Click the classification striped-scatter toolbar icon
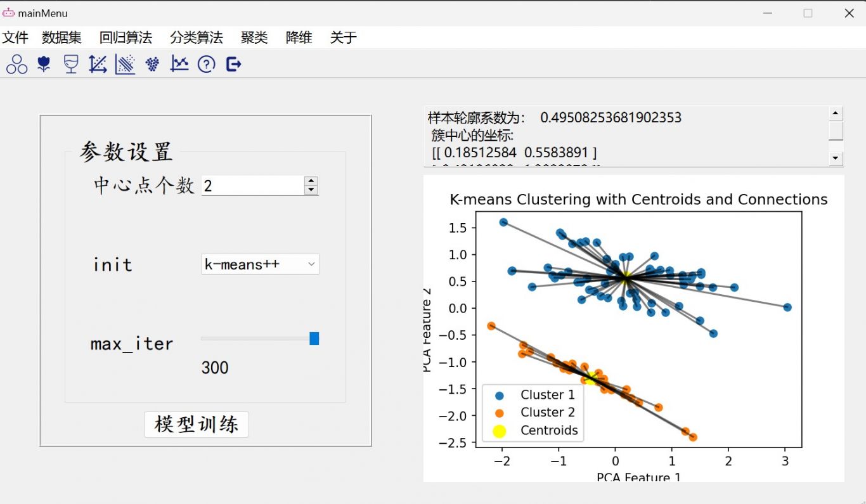Screen dimensions: 866x504 coord(125,64)
